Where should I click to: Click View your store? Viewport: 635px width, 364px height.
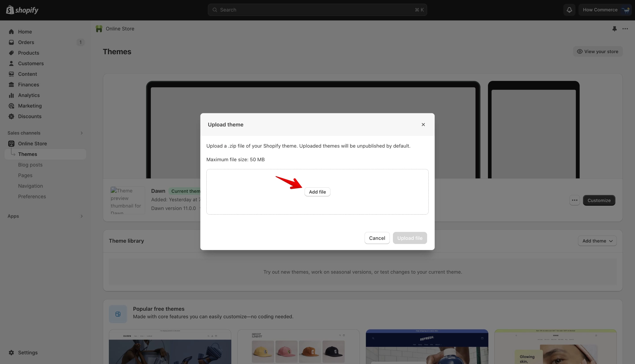pos(598,52)
